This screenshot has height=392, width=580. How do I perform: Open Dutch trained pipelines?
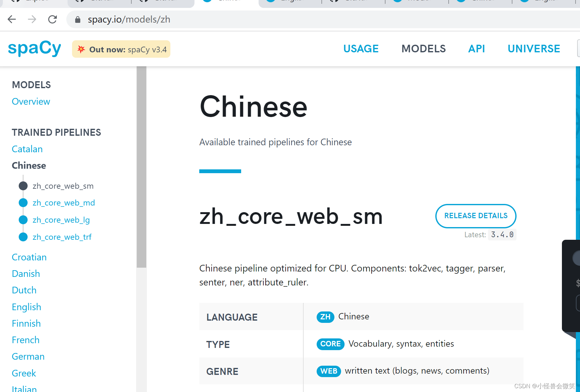24,290
